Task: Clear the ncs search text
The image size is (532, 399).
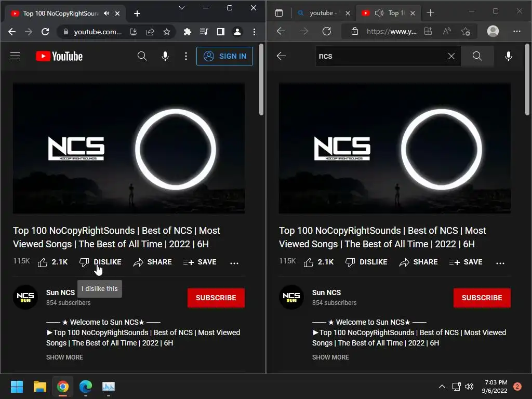Action: click(451, 56)
